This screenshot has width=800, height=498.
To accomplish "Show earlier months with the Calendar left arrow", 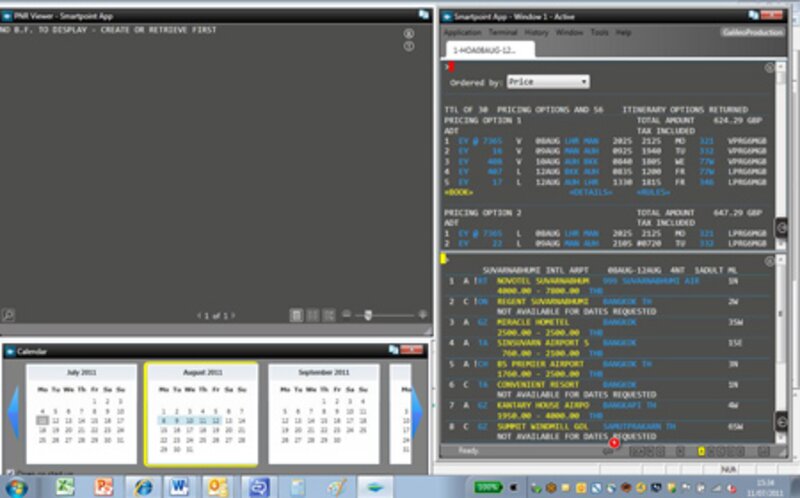I will [14, 412].
